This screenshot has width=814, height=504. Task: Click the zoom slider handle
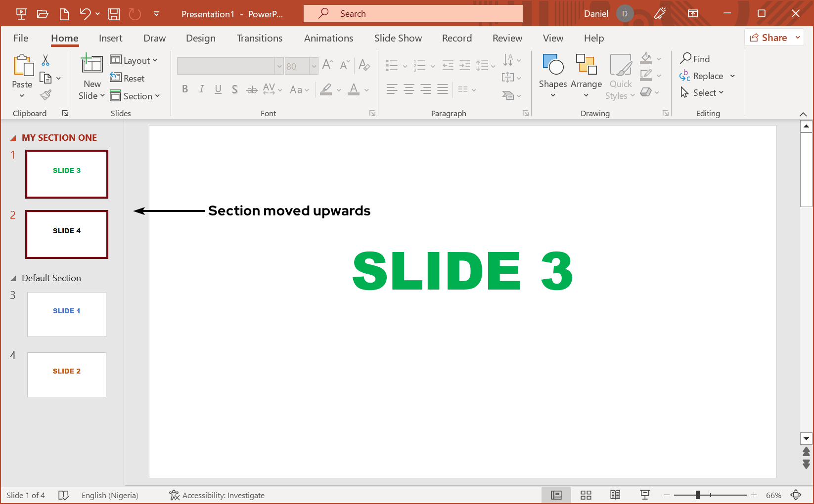point(697,495)
